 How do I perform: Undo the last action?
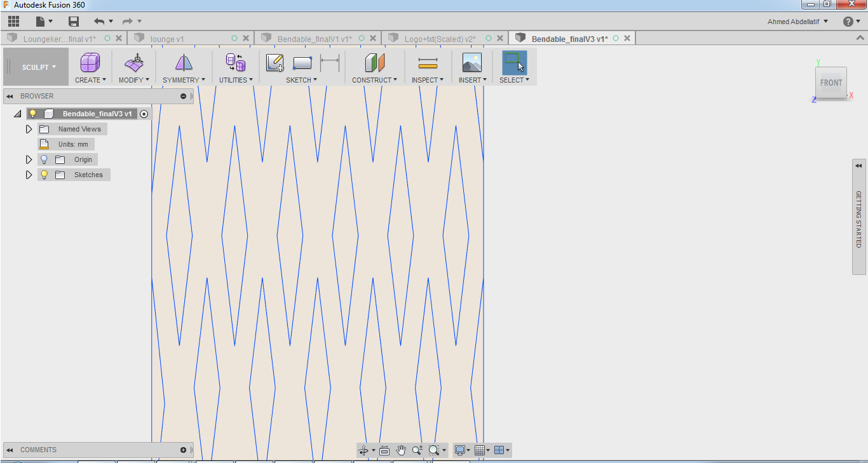click(x=99, y=22)
